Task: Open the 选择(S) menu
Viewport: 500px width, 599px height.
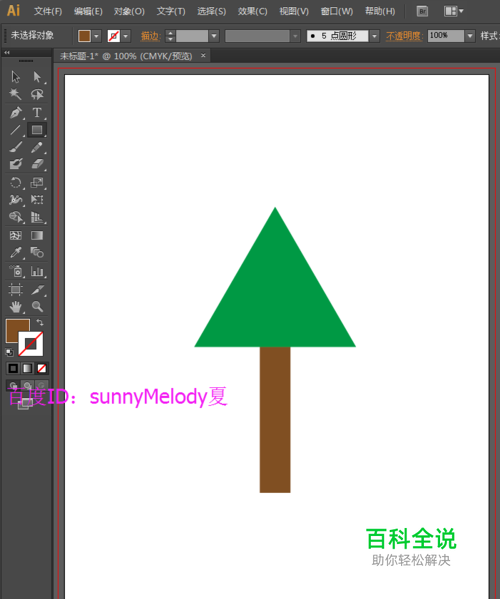Action: pos(212,11)
